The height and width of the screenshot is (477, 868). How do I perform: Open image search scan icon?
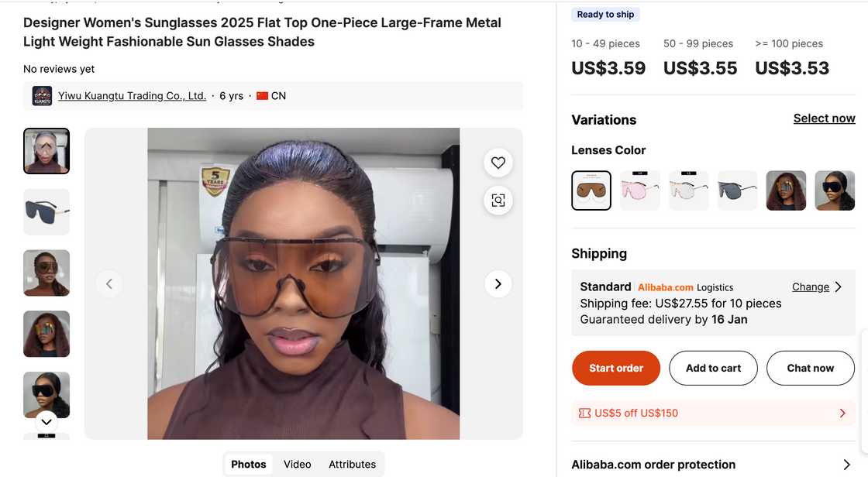(x=498, y=201)
